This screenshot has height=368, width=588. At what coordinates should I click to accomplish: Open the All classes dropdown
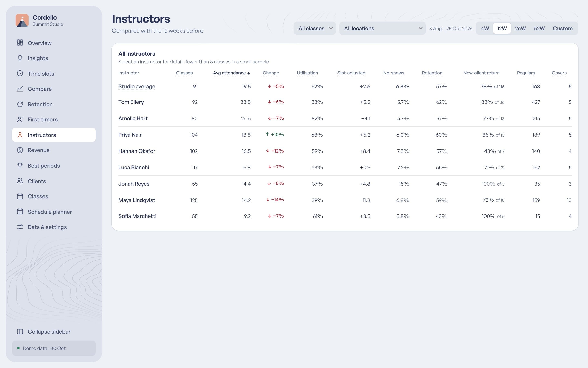(315, 28)
